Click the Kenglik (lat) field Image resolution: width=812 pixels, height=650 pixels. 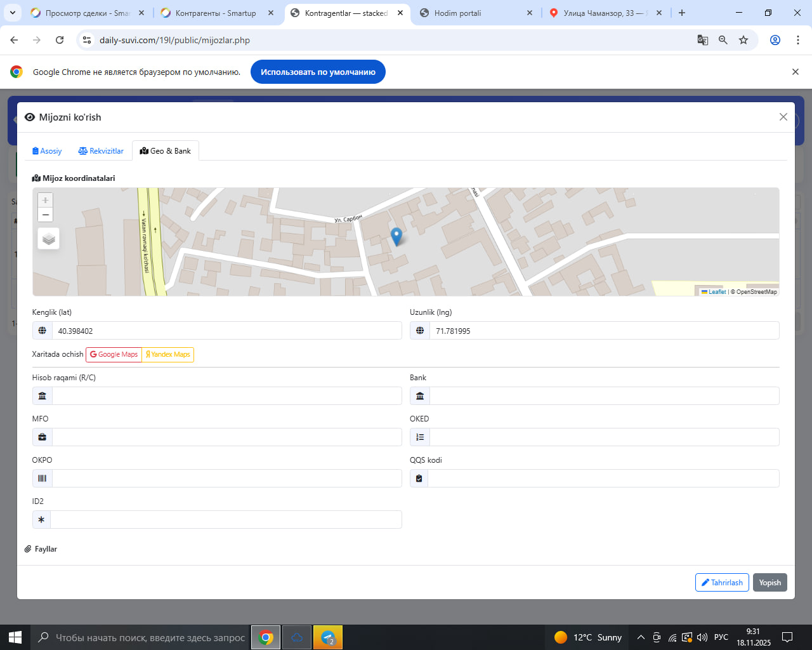point(226,331)
